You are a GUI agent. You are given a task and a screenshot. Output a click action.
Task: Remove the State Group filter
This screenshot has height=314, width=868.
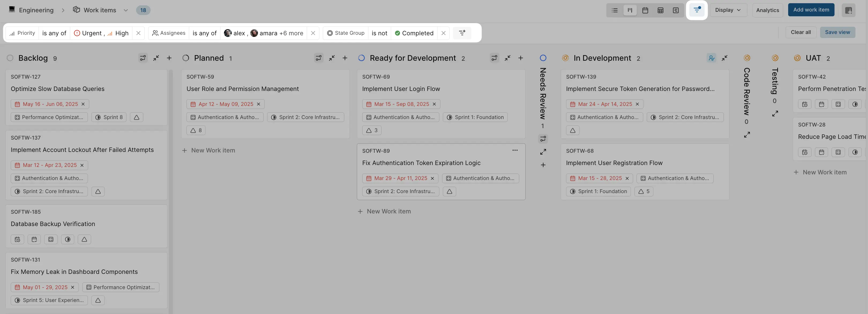click(x=443, y=33)
